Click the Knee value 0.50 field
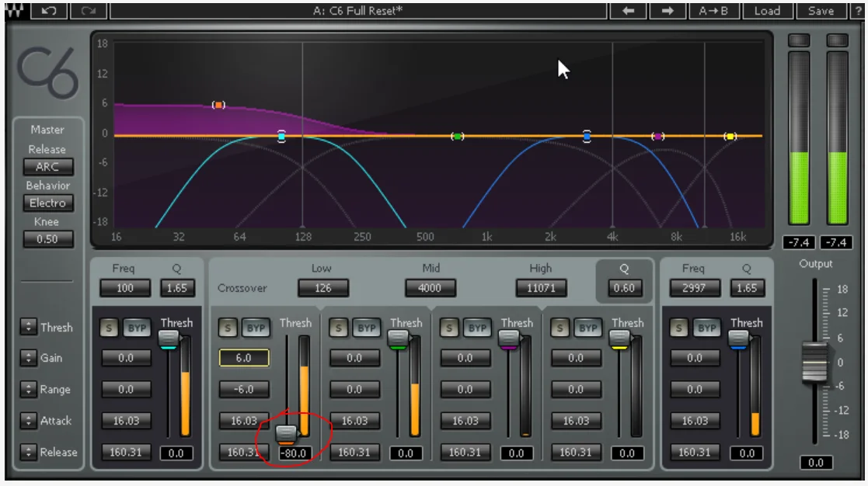The width and height of the screenshot is (868, 486). [47, 239]
